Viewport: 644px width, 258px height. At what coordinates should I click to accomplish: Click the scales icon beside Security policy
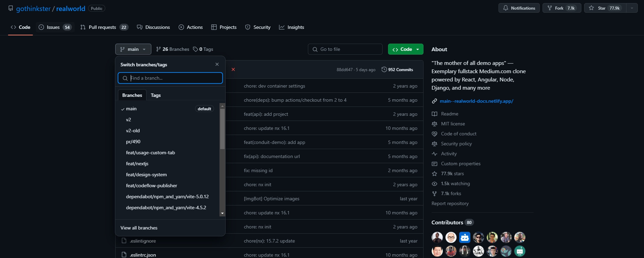[x=434, y=144]
